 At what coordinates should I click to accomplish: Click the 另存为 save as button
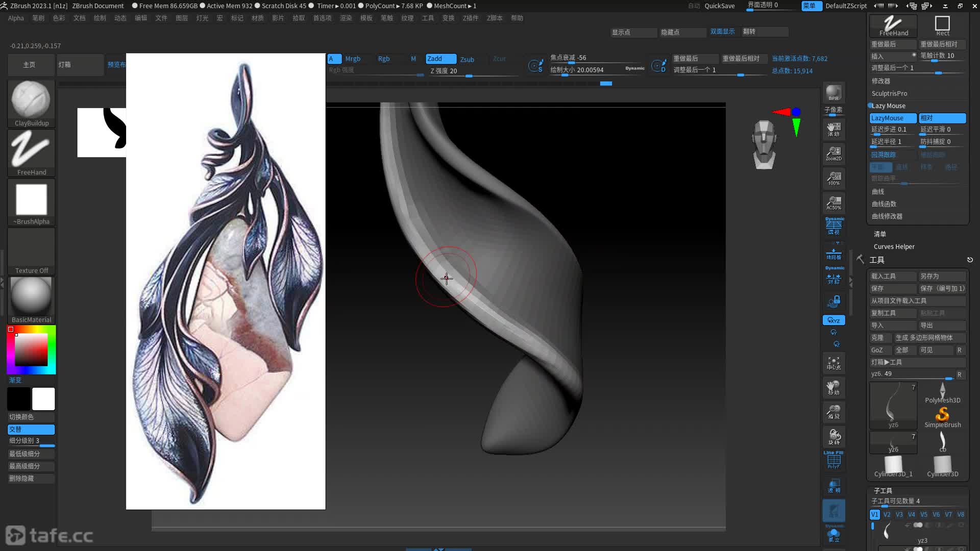coord(942,276)
